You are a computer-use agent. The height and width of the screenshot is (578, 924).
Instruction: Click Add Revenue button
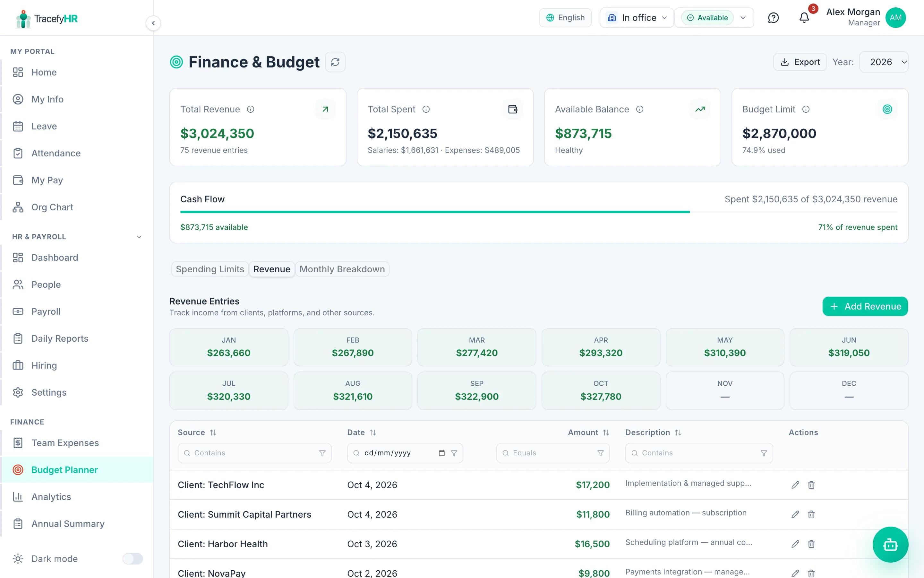pos(865,306)
